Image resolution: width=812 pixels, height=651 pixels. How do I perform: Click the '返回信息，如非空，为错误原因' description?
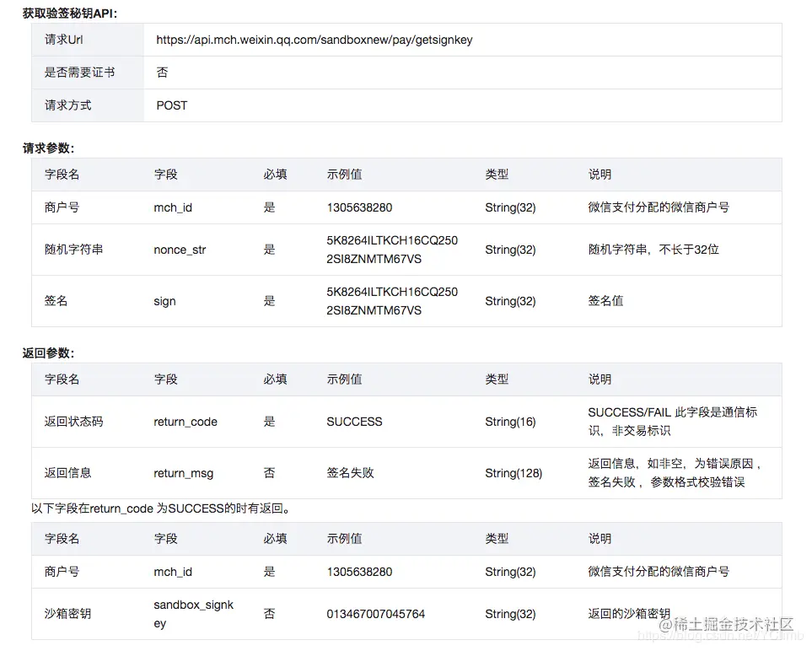click(675, 472)
